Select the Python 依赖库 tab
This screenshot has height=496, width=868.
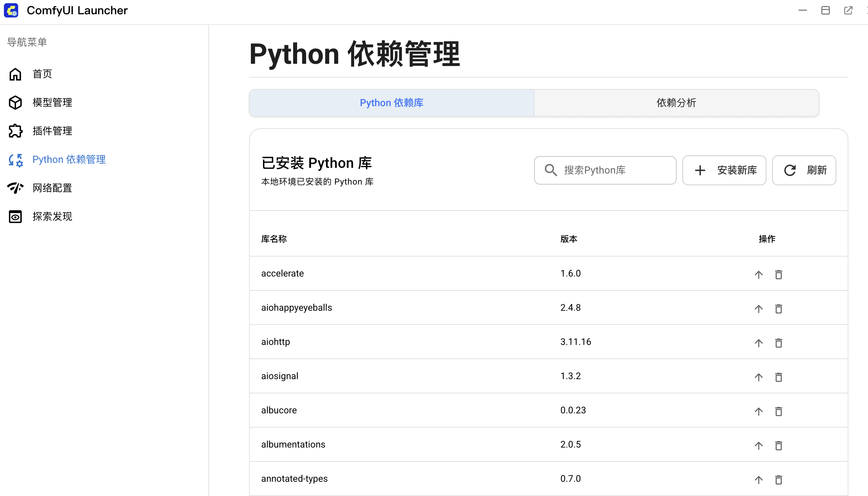pos(392,103)
